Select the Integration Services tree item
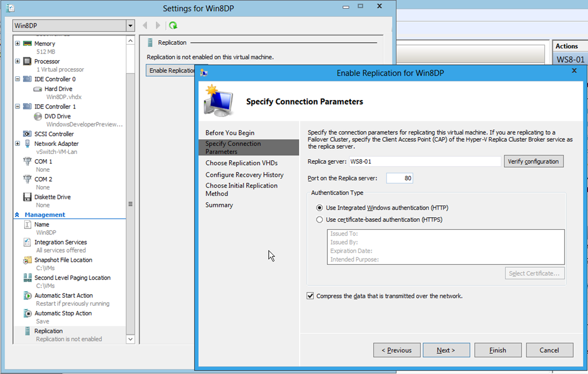This screenshot has height=374, width=588. (x=61, y=242)
